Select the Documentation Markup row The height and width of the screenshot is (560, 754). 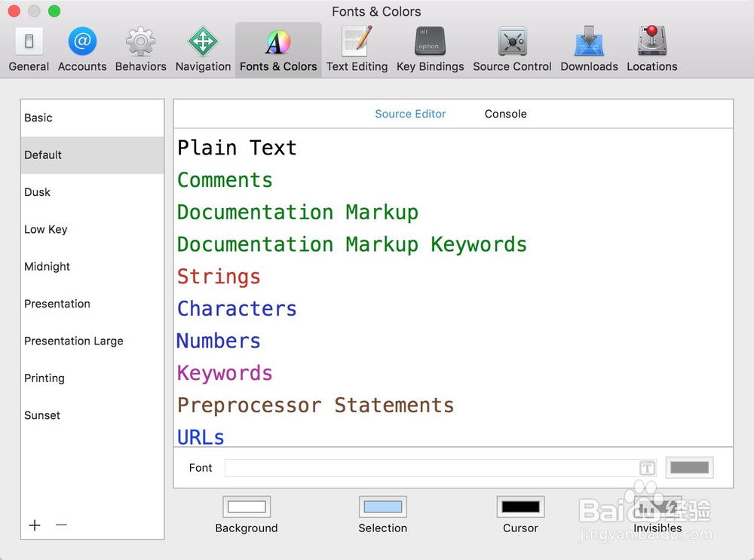pyautogui.click(x=453, y=212)
